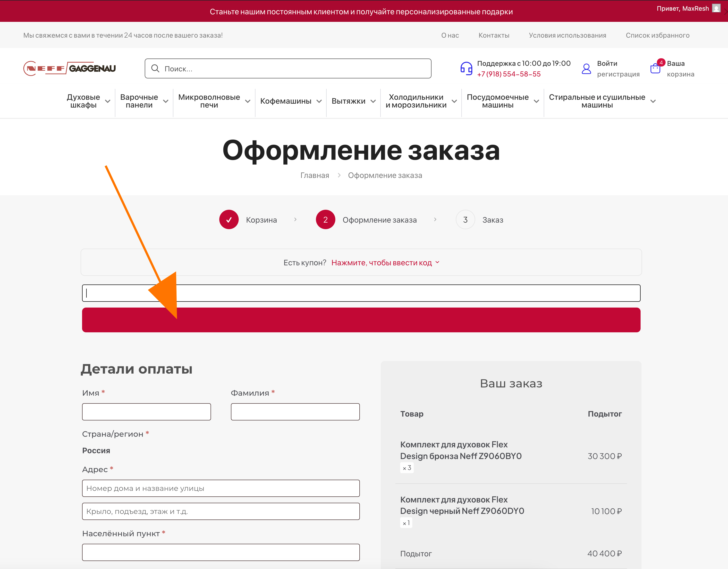
Task: Click the step 3 Заказ circle
Action: pyautogui.click(x=465, y=219)
